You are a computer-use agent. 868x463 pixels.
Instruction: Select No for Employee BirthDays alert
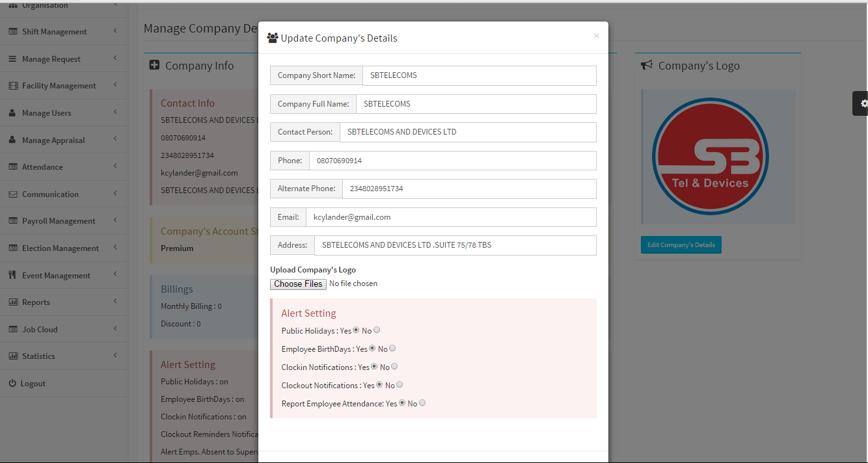click(392, 349)
